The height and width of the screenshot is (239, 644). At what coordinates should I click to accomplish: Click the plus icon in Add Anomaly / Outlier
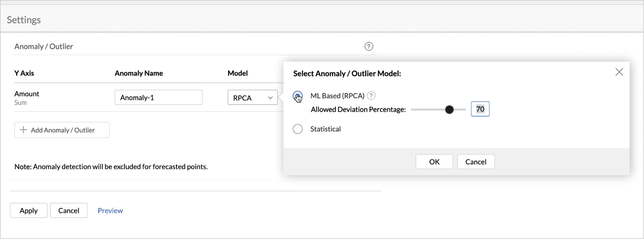(x=23, y=130)
